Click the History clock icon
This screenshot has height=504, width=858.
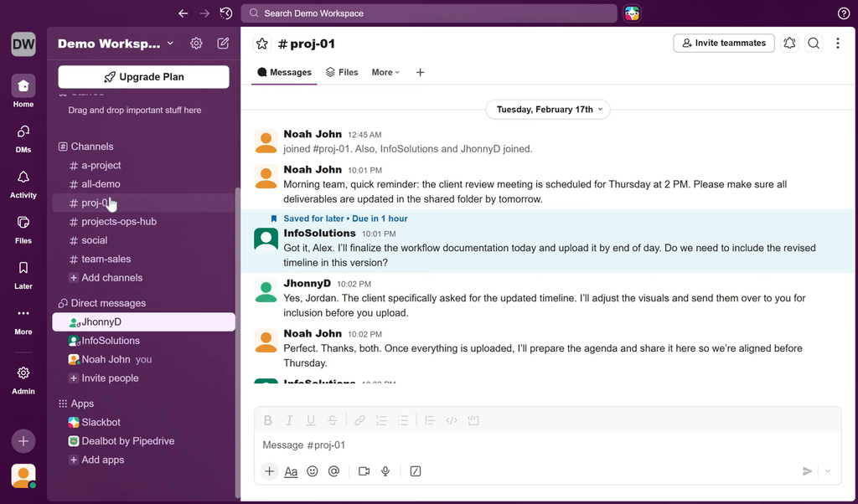pos(226,13)
